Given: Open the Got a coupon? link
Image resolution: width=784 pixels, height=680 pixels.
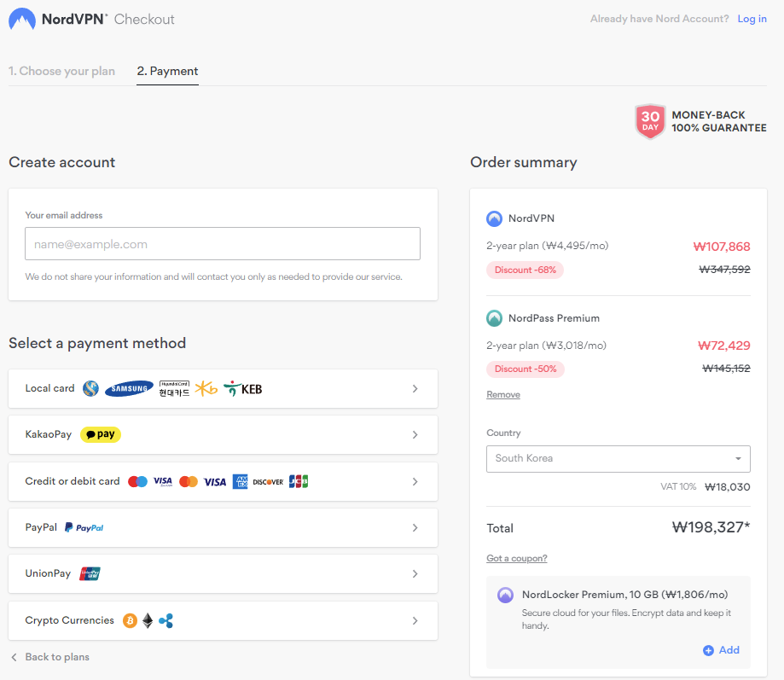Looking at the screenshot, I should (516, 558).
